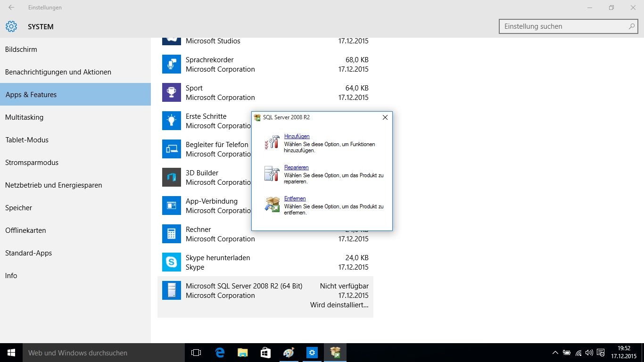Go back with the arrow button

(x=11, y=8)
